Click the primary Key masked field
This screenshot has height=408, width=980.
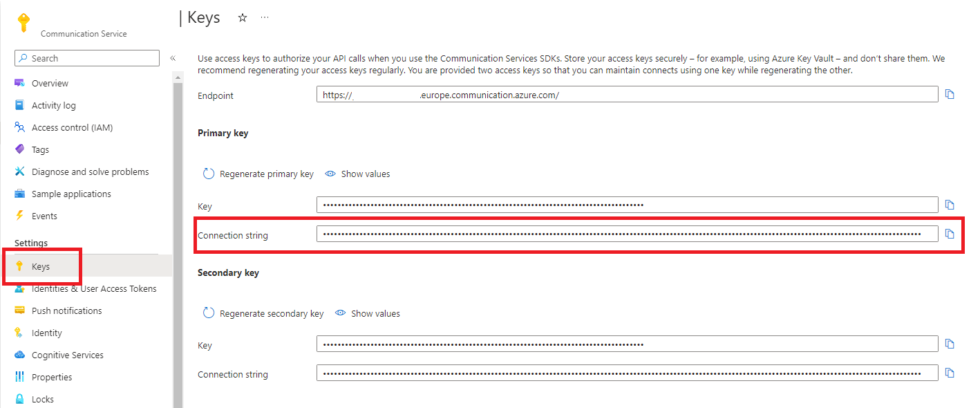click(x=628, y=205)
